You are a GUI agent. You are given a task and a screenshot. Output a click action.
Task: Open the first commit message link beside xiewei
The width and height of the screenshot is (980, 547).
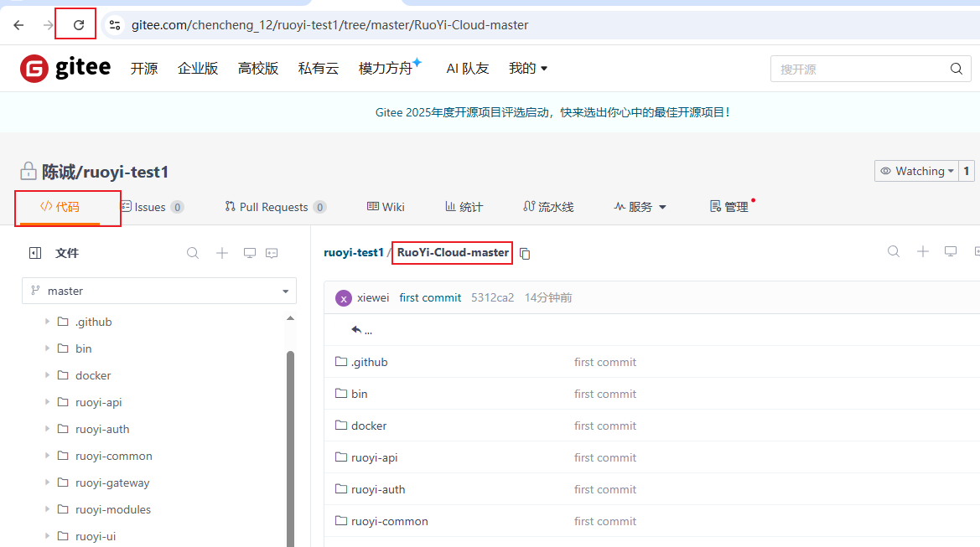point(430,298)
